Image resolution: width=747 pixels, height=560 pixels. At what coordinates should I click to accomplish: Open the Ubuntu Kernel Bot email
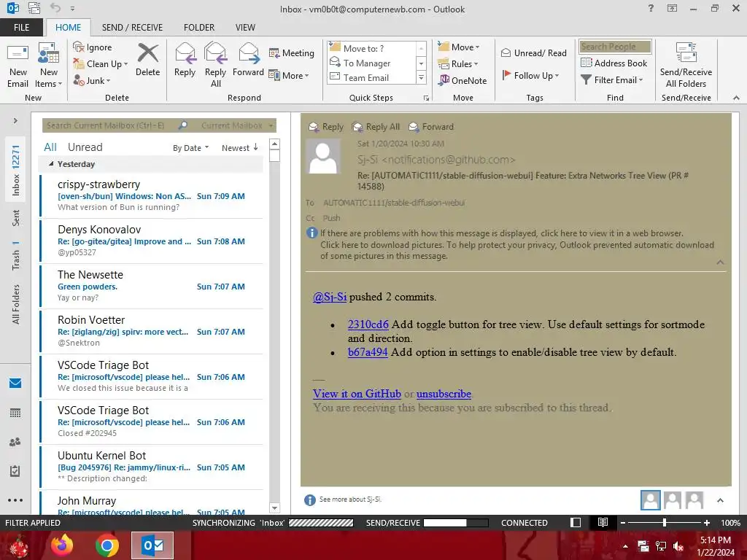(x=152, y=467)
